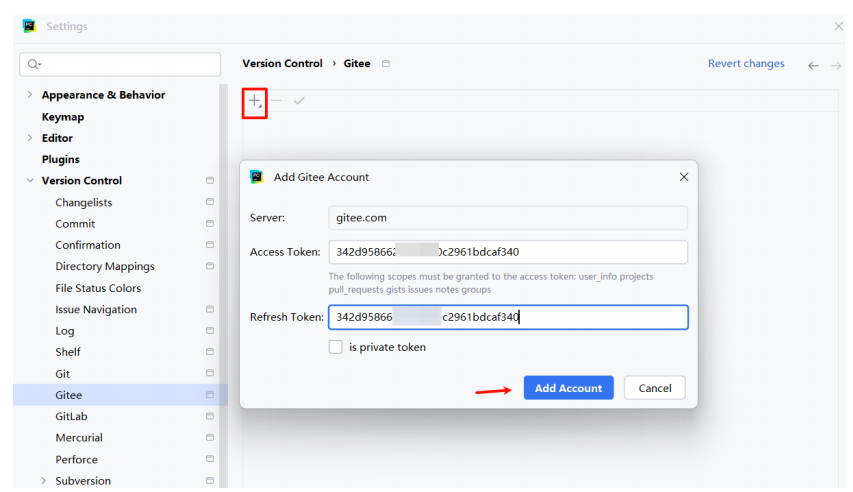Select Issue Navigation in the tree
This screenshot has height=492, width=853.
96,309
